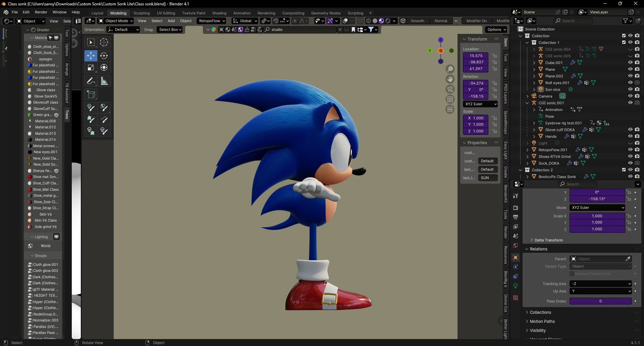Open Object Mode dropdown
The image size is (644, 346).
tap(115, 21)
